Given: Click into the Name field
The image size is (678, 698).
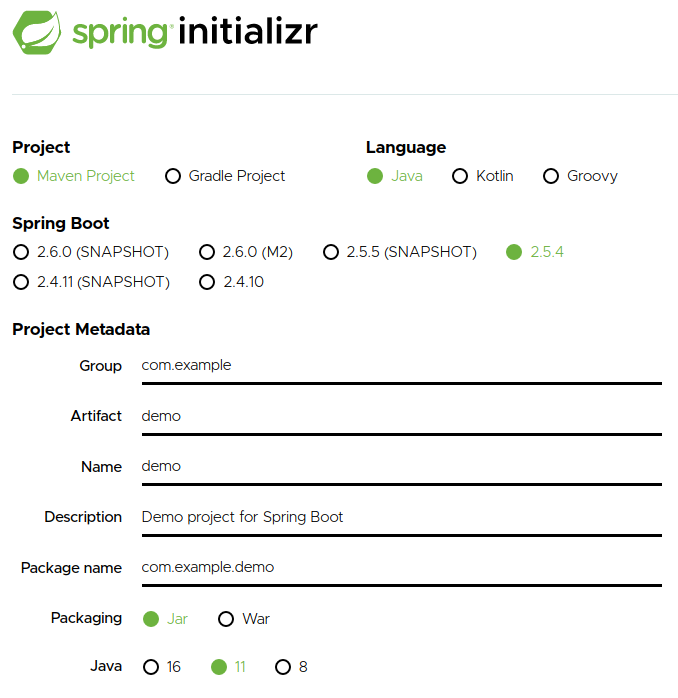Looking at the screenshot, I should [x=400, y=467].
